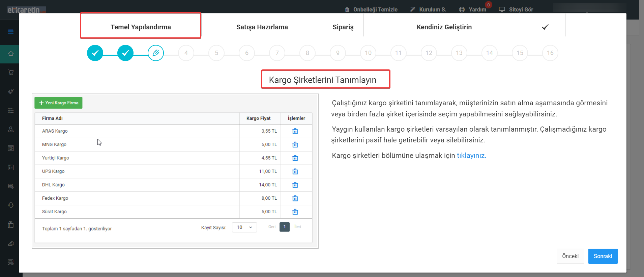Switch to Sipariş tab
644x277 pixels.
343,27
